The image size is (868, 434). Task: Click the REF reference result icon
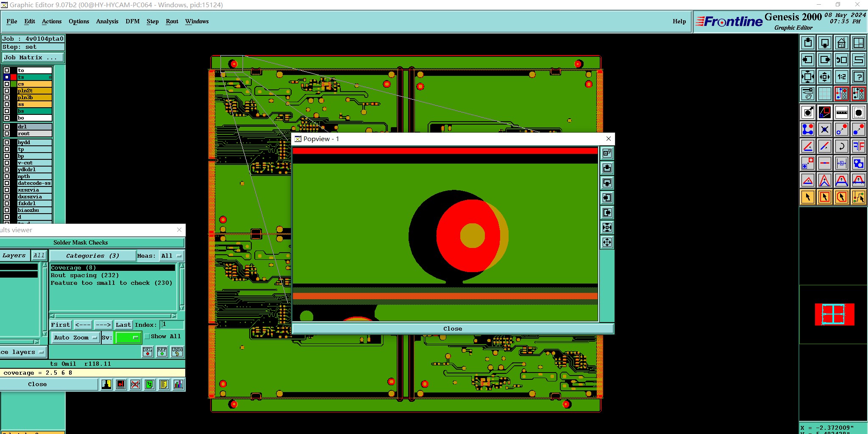click(162, 352)
